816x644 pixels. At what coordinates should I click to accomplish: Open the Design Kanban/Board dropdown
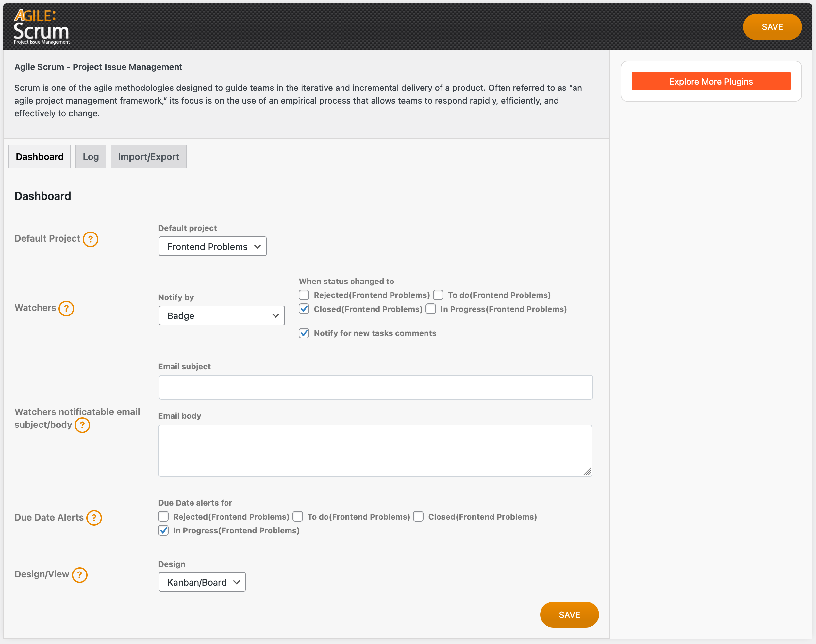click(x=202, y=582)
